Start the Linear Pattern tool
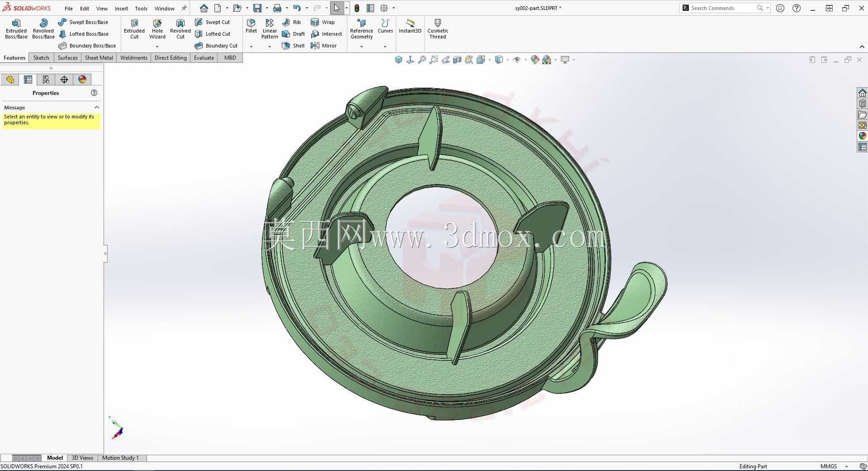The height and width of the screenshot is (471, 868). tap(270, 29)
